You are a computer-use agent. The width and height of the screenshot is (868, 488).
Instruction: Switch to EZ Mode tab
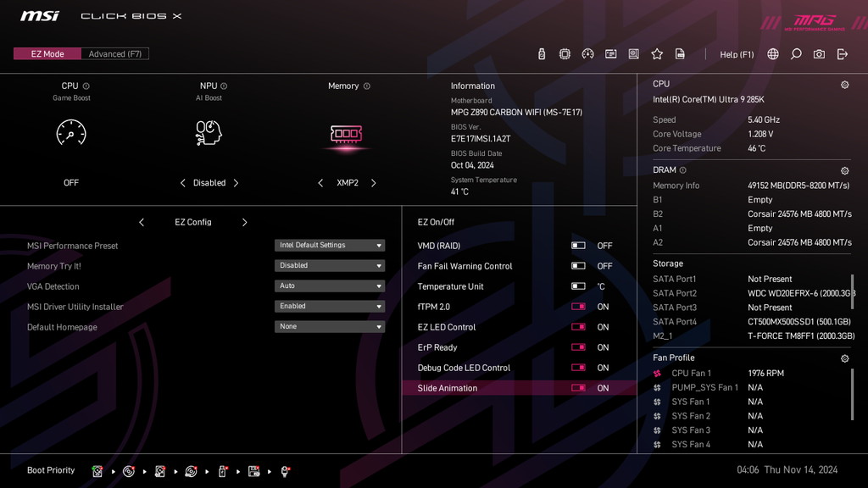pos(47,53)
